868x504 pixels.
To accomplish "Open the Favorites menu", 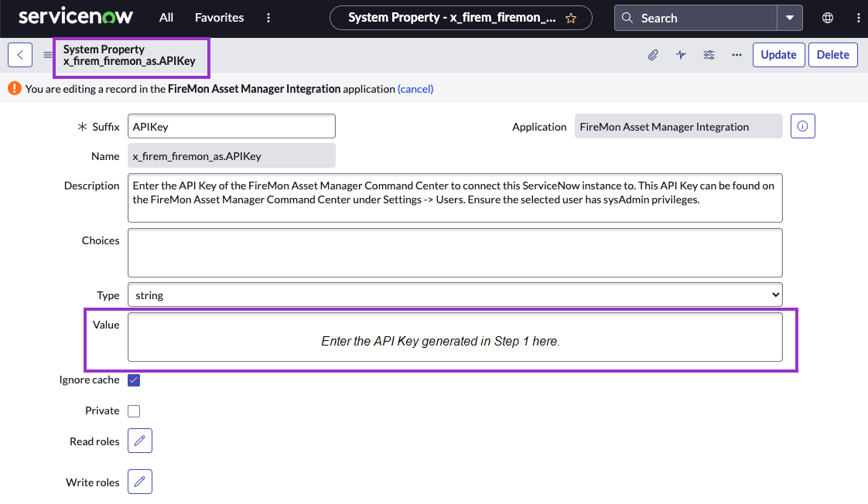I will (x=219, y=17).
